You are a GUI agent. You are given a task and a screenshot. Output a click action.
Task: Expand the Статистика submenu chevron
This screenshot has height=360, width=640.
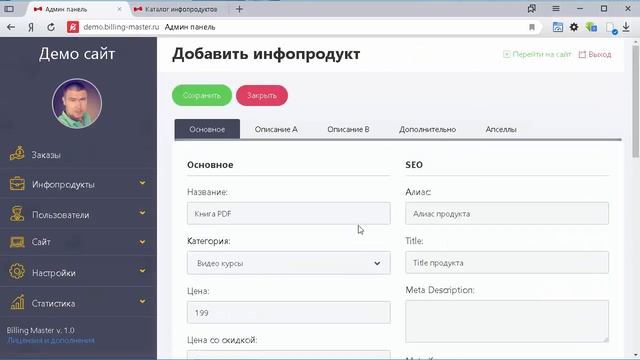coord(142,301)
